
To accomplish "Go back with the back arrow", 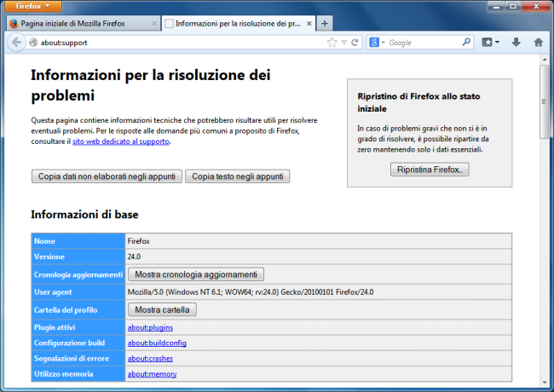I will click(x=16, y=43).
